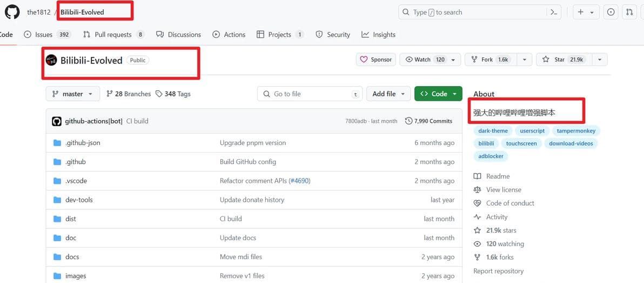Click the Upgrade pnpm version commit message
644x283 pixels.
point(253,143)
